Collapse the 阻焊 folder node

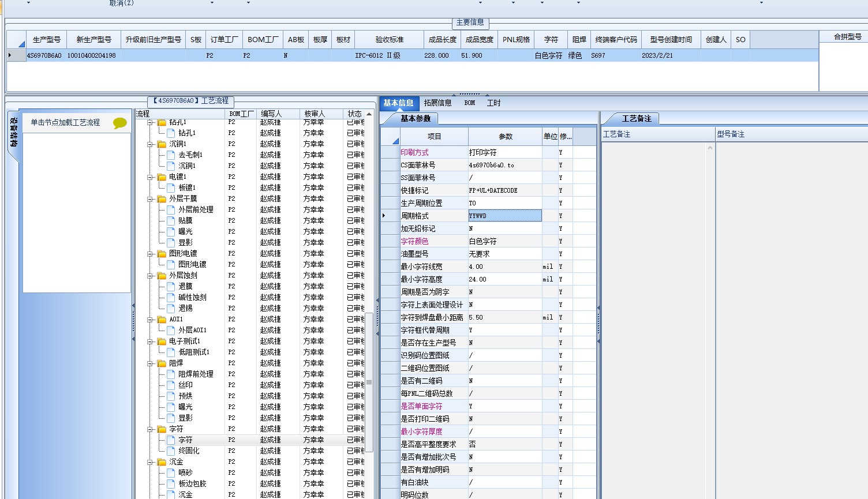[x=151, y=363]
